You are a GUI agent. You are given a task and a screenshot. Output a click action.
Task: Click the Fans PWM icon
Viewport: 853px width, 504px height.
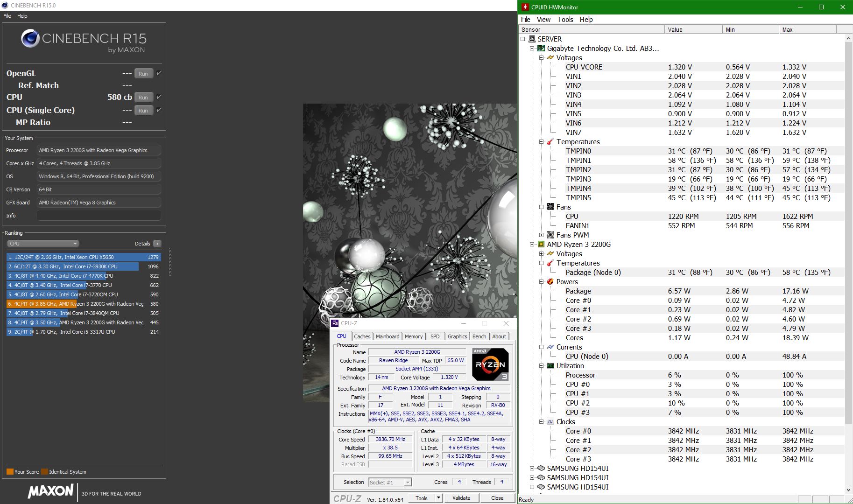(550, 235)
